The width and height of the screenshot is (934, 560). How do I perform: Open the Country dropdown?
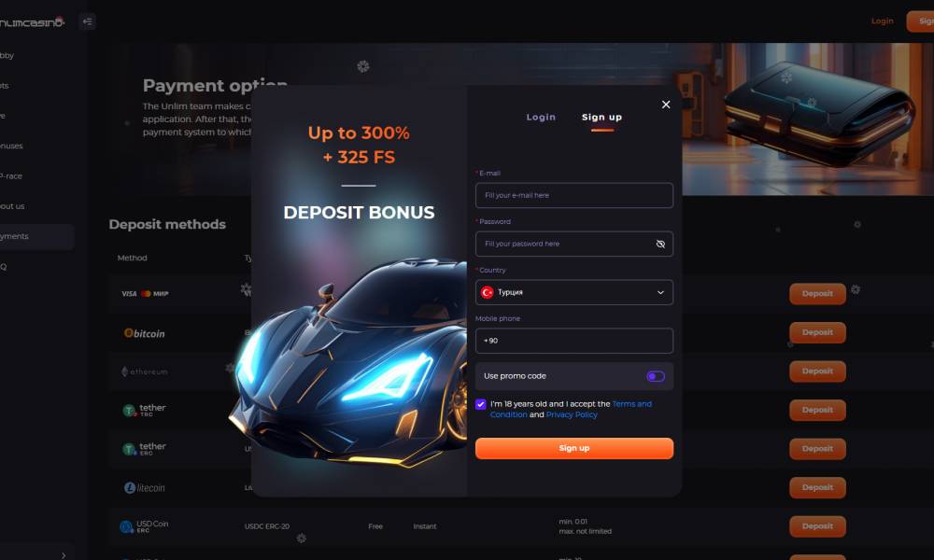point(574,292)
